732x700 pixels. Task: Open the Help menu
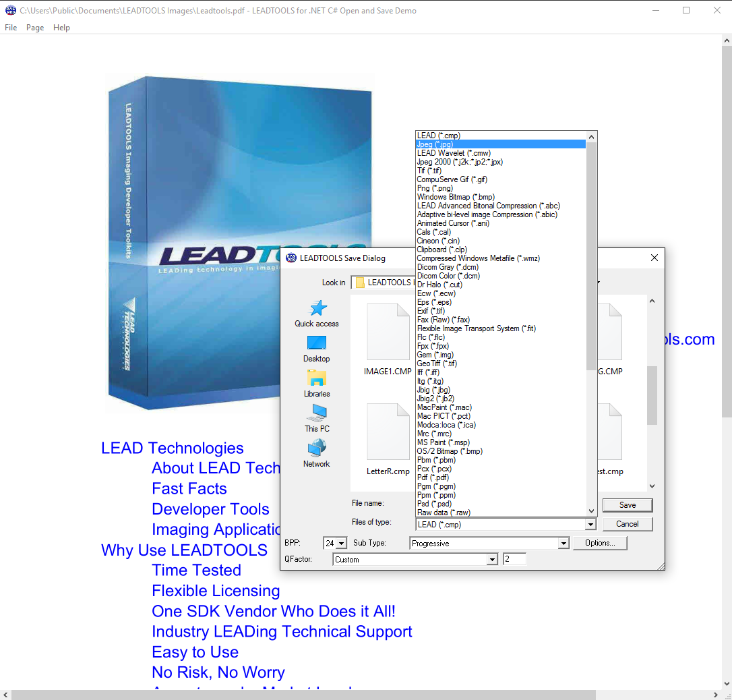pos(61,28)
